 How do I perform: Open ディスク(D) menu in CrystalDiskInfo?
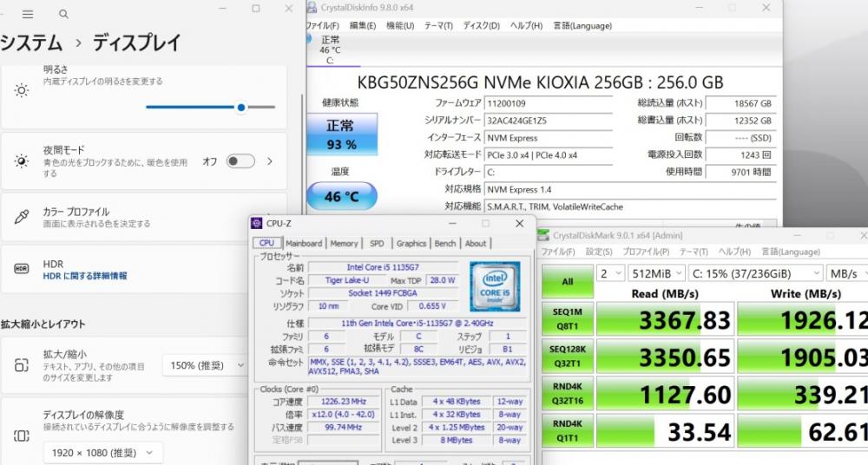tap(482, 25)
